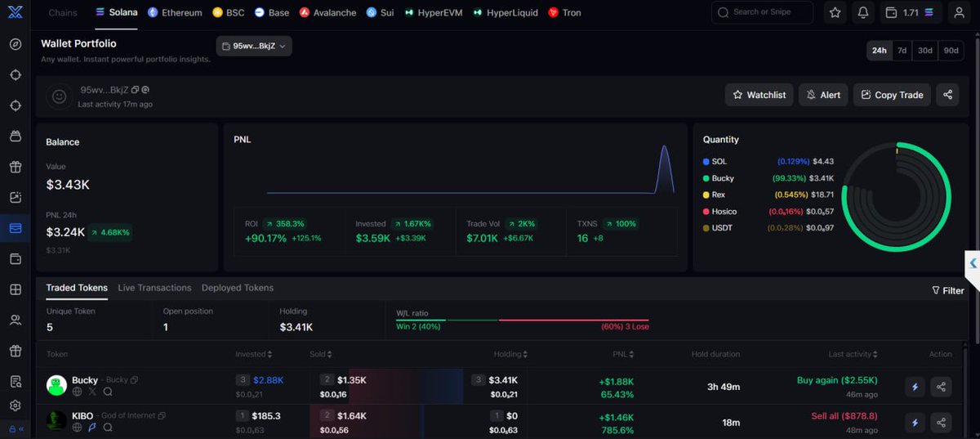Image resolution: width=980 pixels, height=439 pixels.
Task: Open the gear settings icon in sidebar
Action: pos(15,405)
